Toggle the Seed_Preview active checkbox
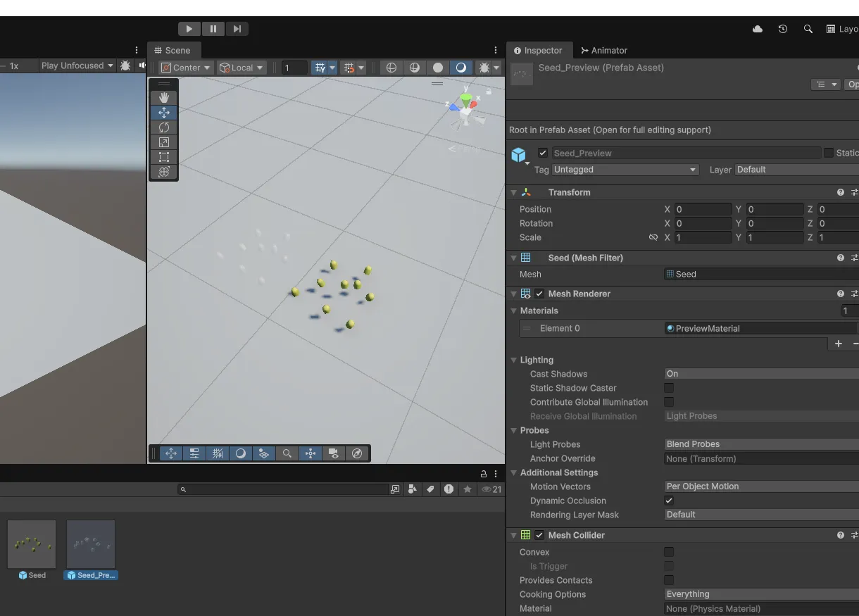 pyautogui.click(x=543, y=153)
